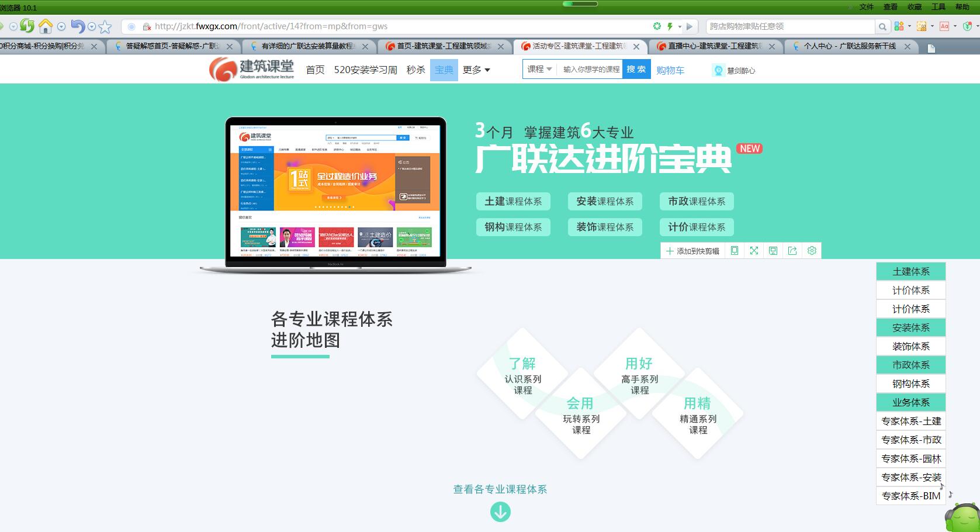Open the history dropdown beside the undo arrow
Image resolution: width=980 pixels, height=532 pixels.
[x=92, y=26]
